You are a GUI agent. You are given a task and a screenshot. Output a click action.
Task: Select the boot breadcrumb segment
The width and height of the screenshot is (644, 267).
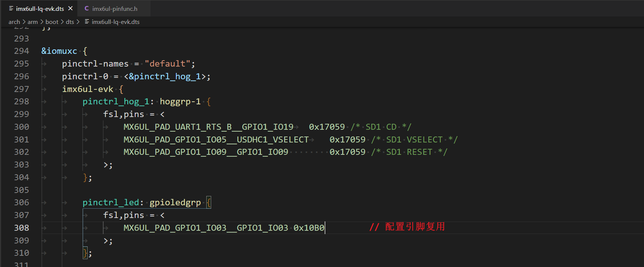[52, 22]
